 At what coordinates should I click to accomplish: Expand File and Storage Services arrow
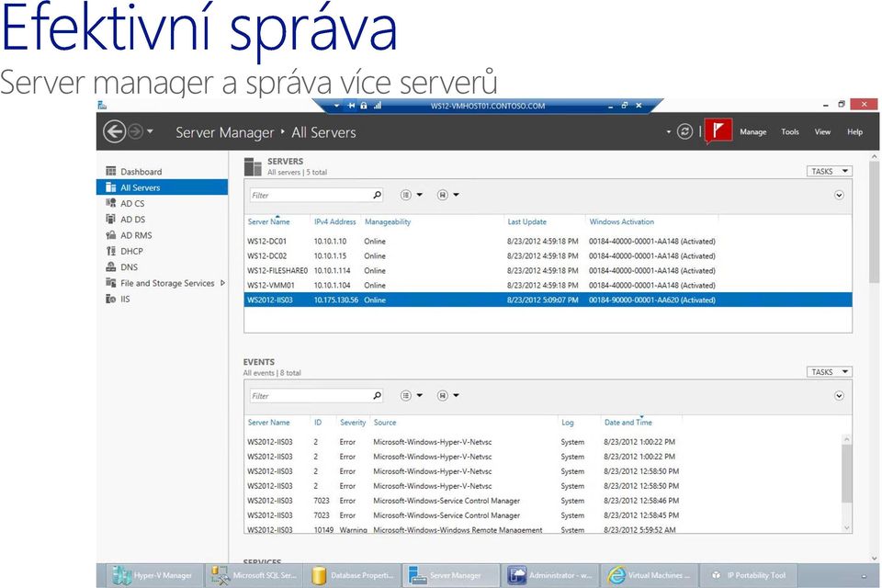[x=222, y=283]
